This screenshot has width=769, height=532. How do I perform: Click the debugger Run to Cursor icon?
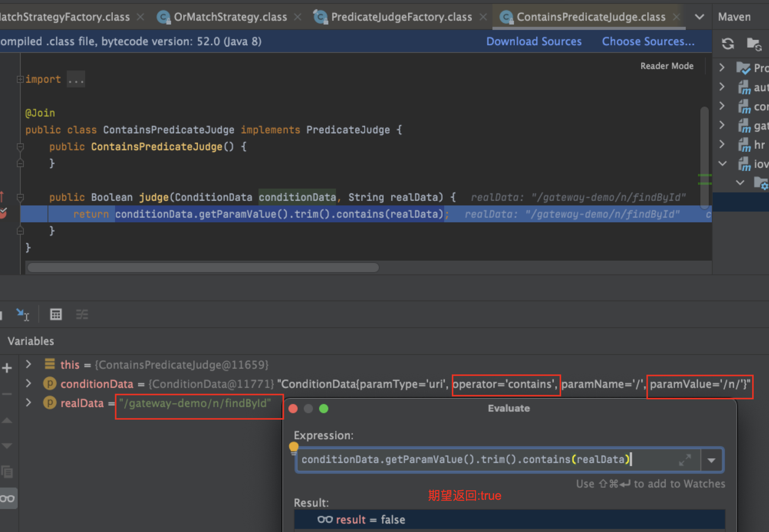[23, 315]
